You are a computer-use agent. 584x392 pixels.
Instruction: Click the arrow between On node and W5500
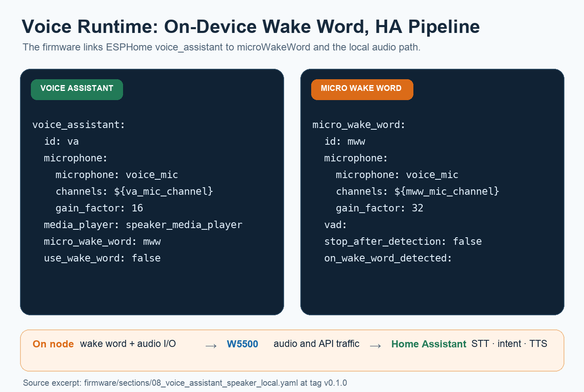tap(211, 346)
